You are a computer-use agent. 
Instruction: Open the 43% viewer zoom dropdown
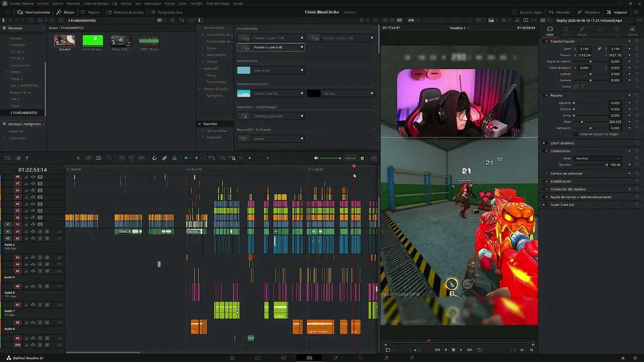point(413,20)
